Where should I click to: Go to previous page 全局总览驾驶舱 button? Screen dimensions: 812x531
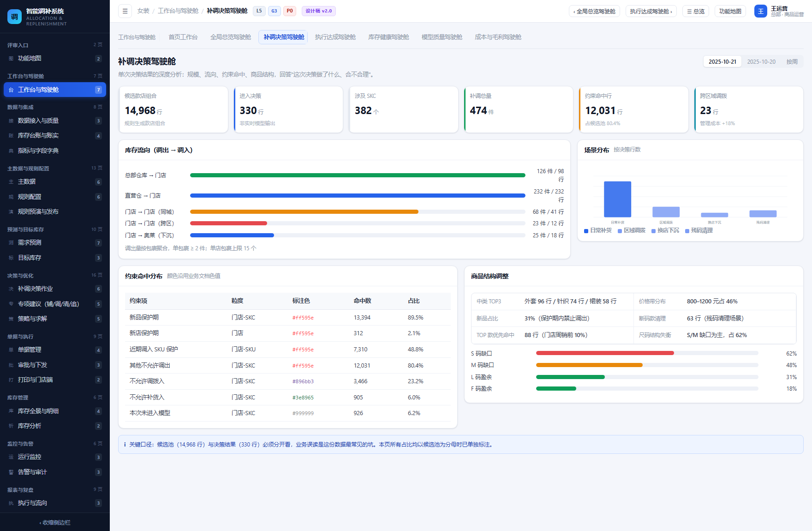pos(594,11)
